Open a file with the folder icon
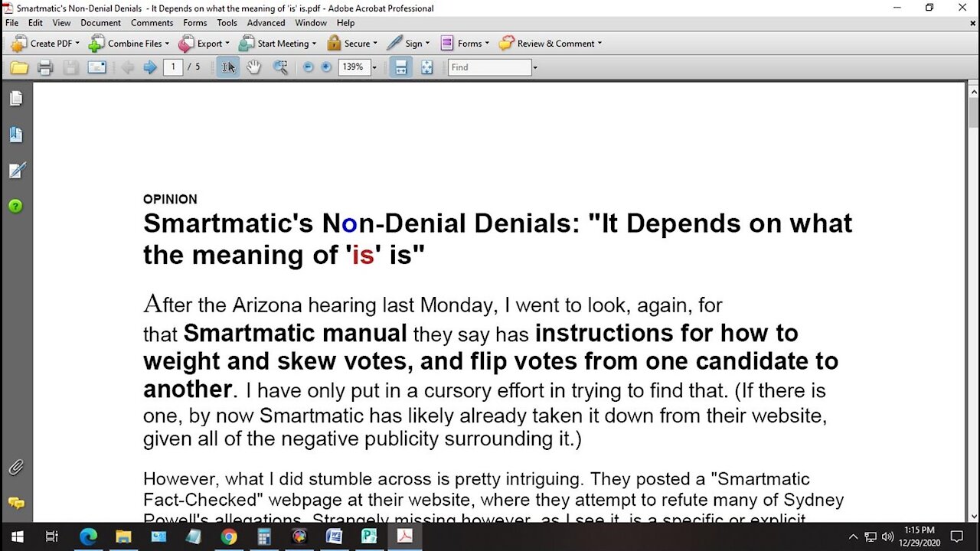Screen dimensions: 980x551 point(19,67)
